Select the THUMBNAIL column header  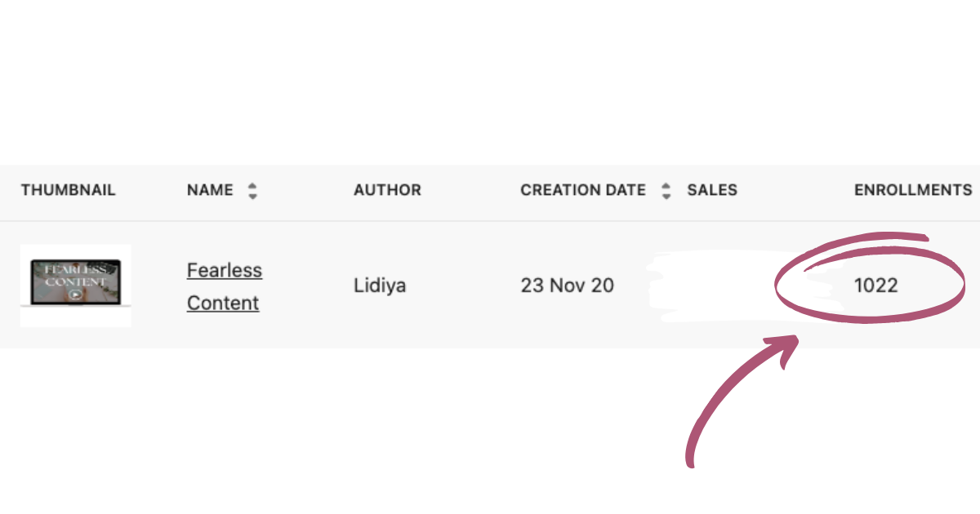[x=69, y=190]
